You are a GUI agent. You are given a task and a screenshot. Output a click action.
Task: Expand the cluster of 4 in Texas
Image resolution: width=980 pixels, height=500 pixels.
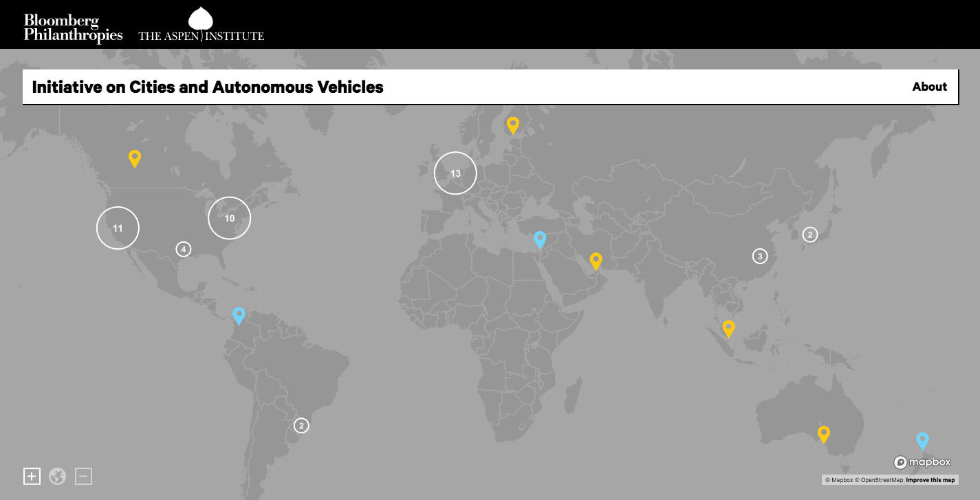[183, 249]
